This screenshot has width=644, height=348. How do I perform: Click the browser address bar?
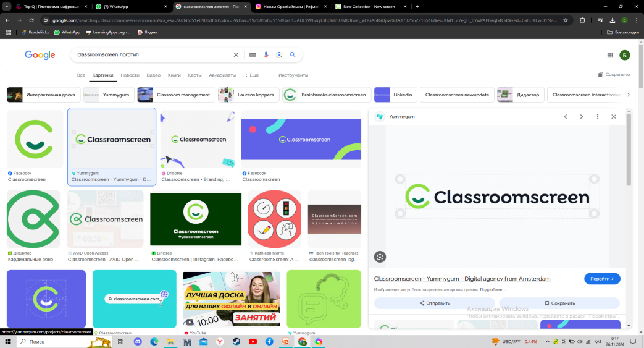point(304,20)
